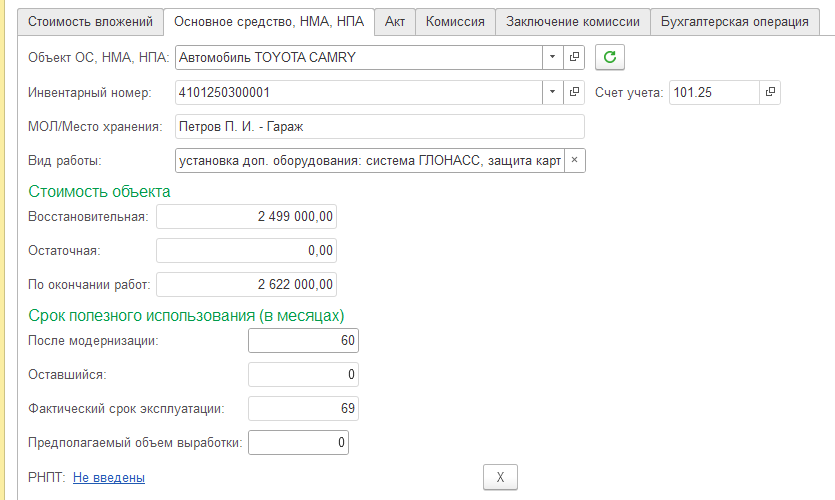Switch to the Стоимость вложений tab
The image size is (835, 500).
click(x=91, y=22)
